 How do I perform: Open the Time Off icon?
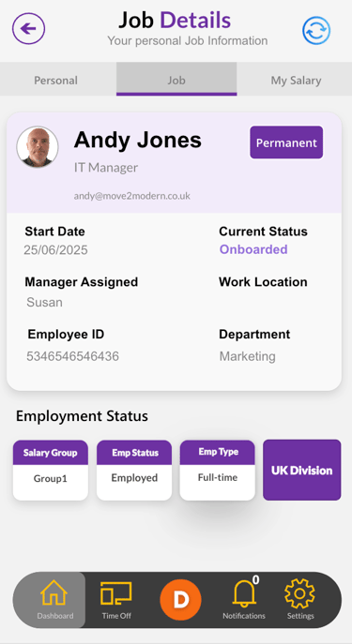click(x=116, y=593)
